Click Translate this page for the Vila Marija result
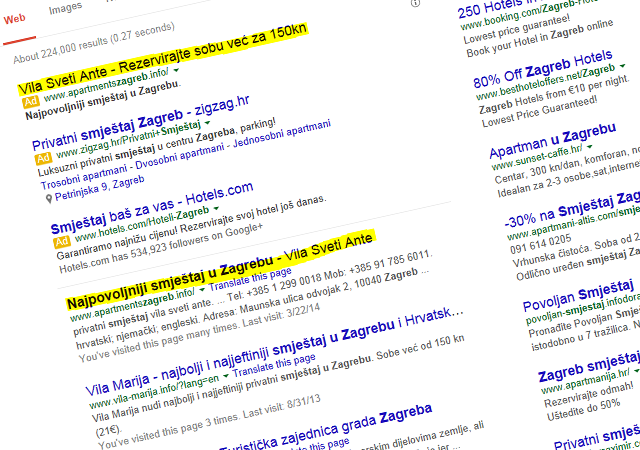The width and height of the screenshot is (640, 450). coord(274,365)
